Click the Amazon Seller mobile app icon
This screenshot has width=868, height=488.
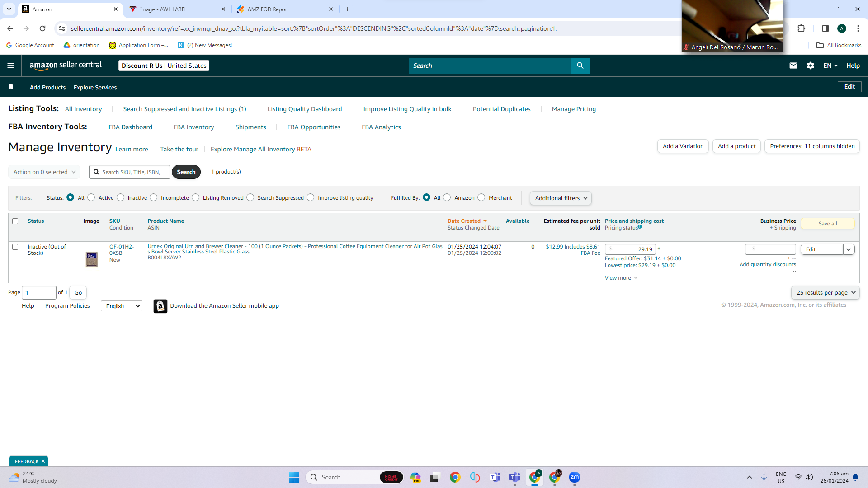(x=160, y=306)
